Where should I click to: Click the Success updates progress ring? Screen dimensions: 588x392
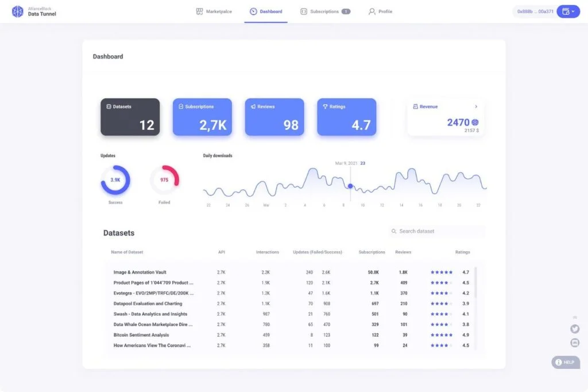[x=115, y=179]
